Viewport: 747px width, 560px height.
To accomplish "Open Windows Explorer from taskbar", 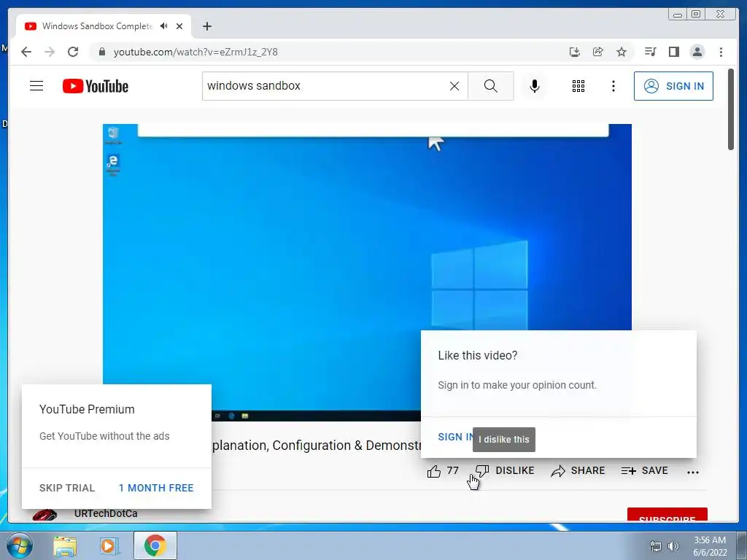I will pos(65,546).
